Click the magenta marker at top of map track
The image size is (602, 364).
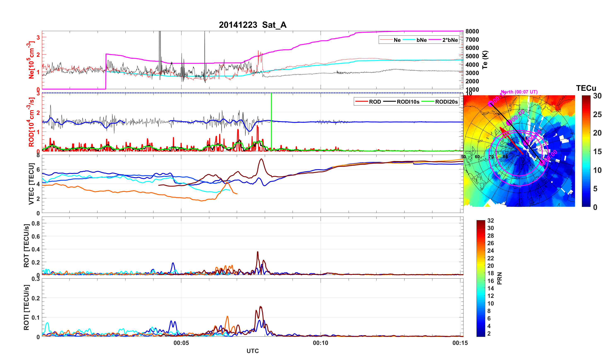(491, 104)
